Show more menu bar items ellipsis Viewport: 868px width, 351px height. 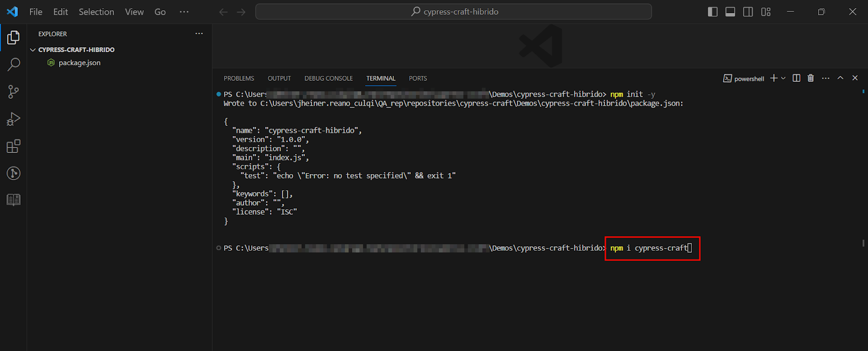pos(184,12)
